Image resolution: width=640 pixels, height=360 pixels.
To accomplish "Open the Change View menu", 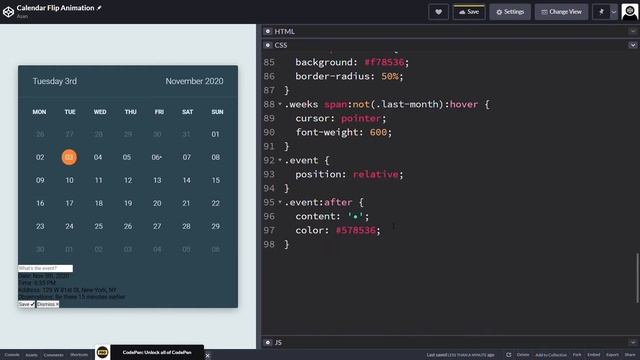I will (561, 12).
